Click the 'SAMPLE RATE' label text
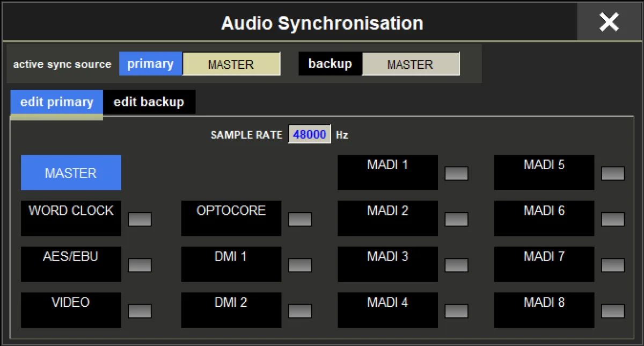This screenshot has width=644, height=346. (x=246, y=135)
